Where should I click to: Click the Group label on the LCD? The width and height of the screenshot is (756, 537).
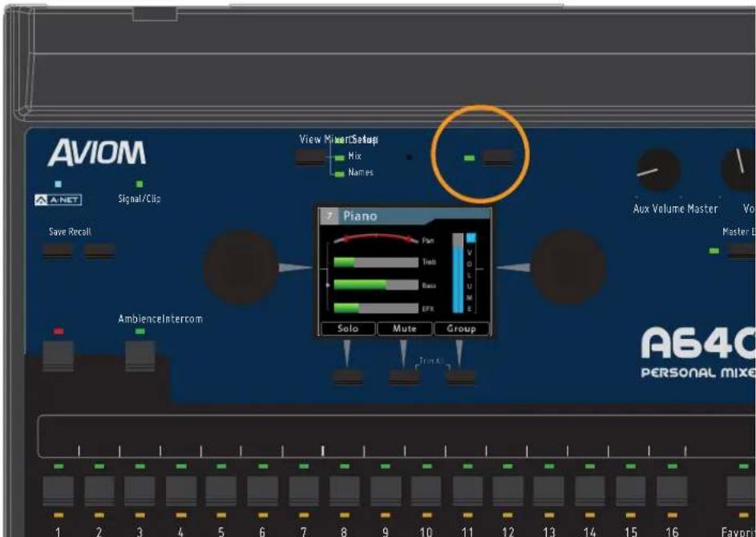click(462, 329)
